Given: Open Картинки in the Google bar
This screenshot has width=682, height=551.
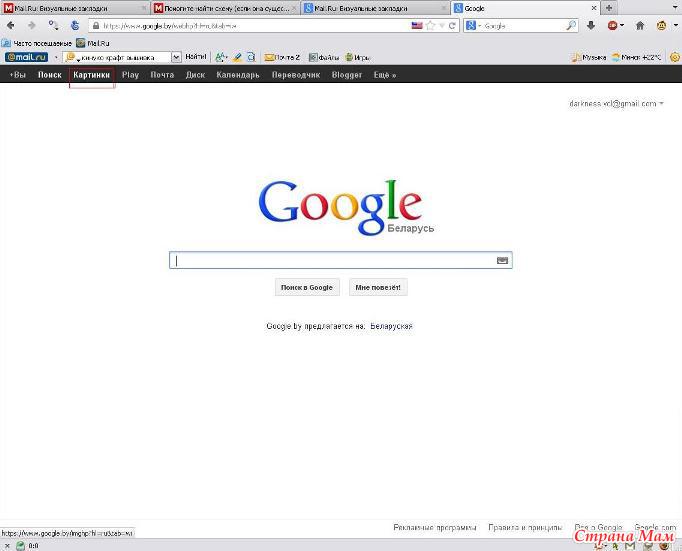Looking at the screenshot, I should (x=91, y=75).
